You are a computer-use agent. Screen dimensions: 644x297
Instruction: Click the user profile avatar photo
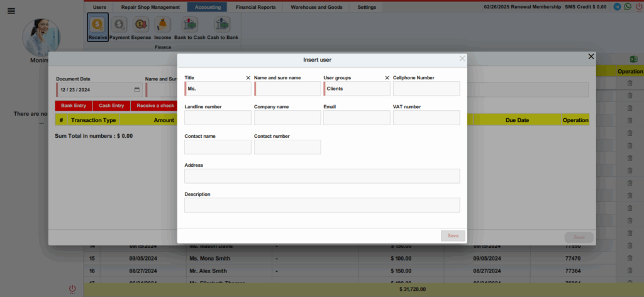click(x=42, y=37)
